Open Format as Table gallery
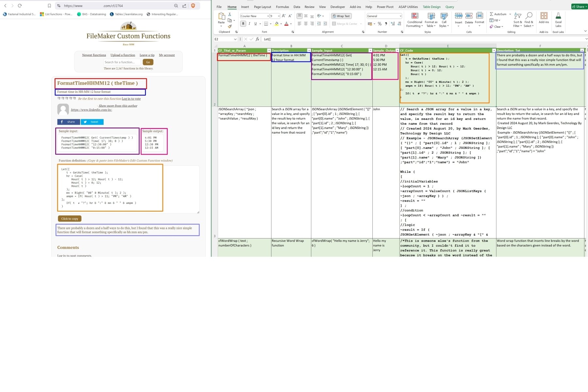This screenshot has width=588, height=392. coord(431,20)
